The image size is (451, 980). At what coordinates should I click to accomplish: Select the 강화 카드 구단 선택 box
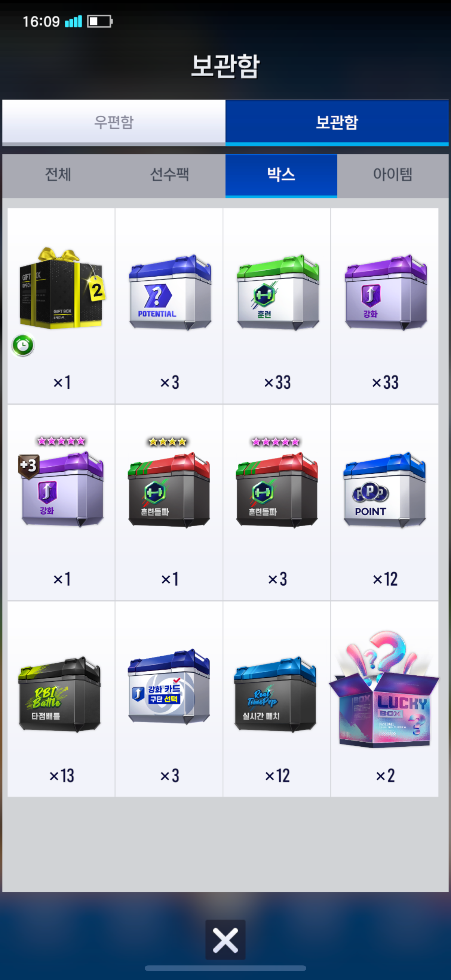(169, 699)
